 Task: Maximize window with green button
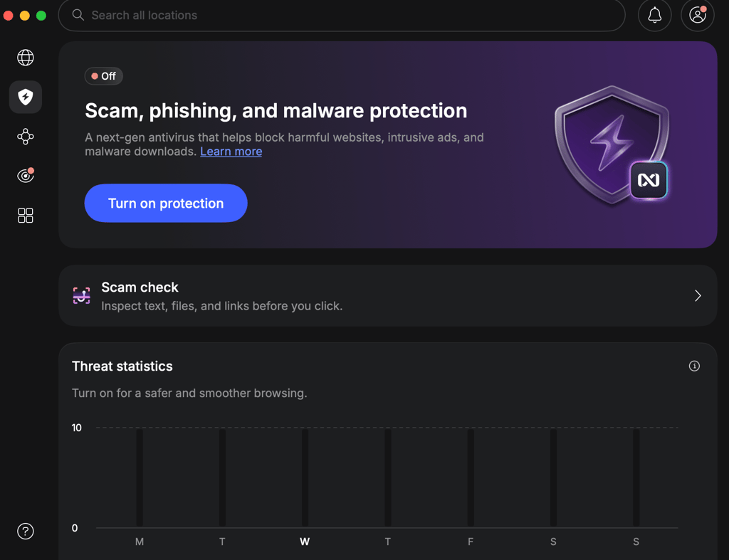[x=41, y=16]
